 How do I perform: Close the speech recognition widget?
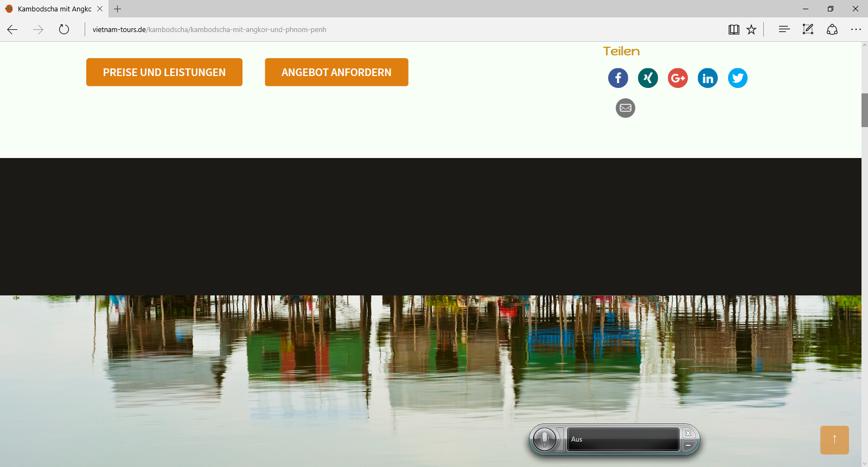coord(688,433)
